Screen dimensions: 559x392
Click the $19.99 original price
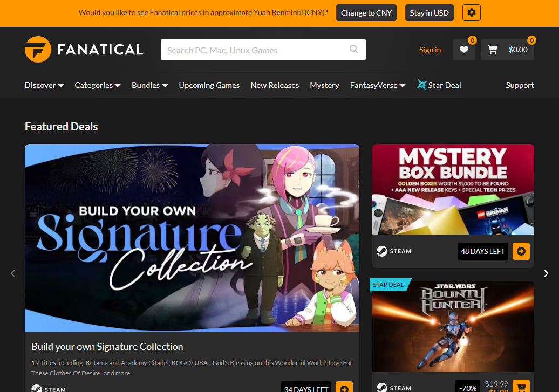pos(496,384)
